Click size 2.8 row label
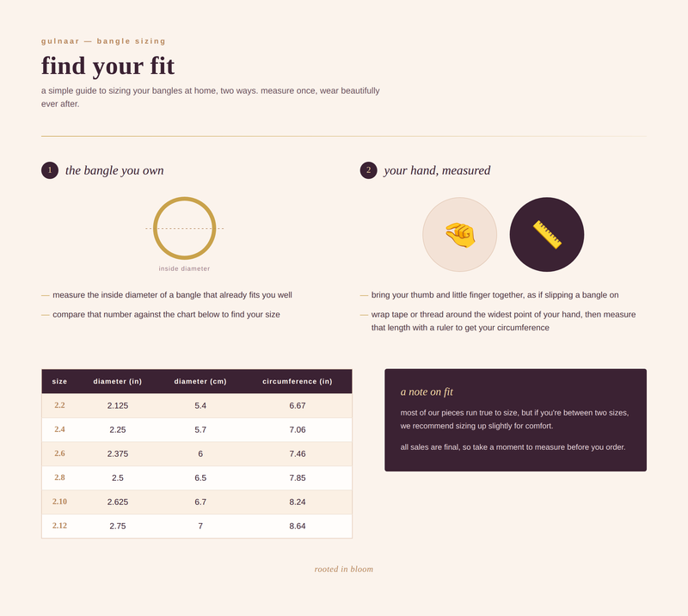Viewport: 688px width, 616px height. tap(59, 477)
